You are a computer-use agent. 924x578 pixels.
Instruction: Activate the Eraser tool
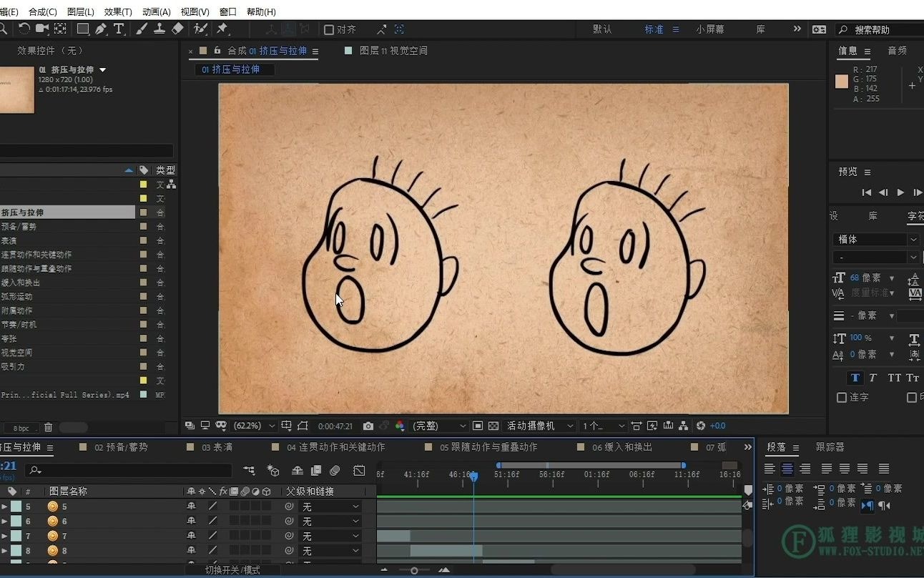[178, 29]
